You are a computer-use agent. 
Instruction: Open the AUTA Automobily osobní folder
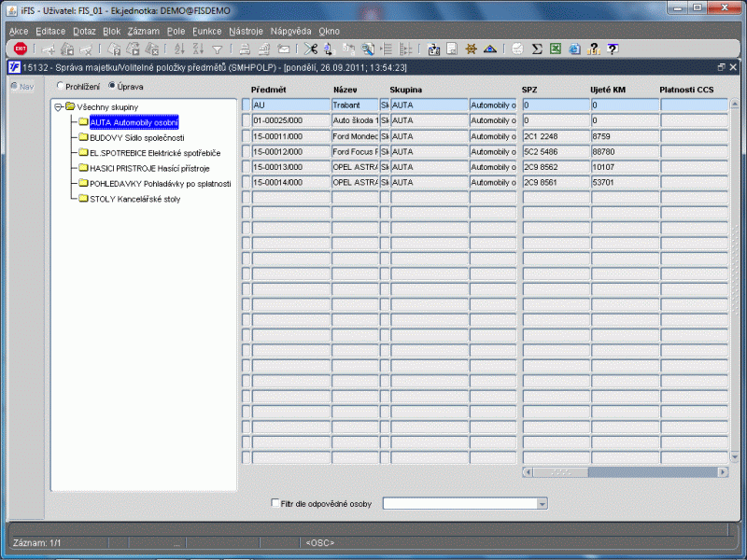click(x=134, y=122)
